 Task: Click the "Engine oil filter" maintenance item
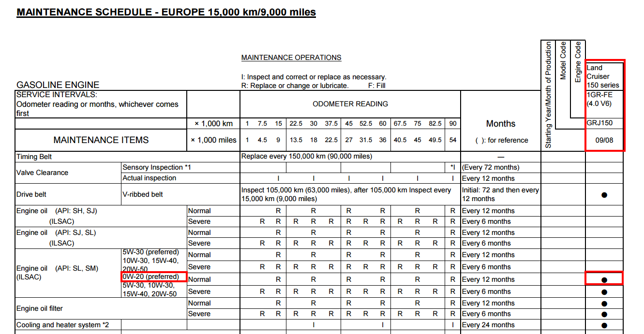tap(40, 308)
